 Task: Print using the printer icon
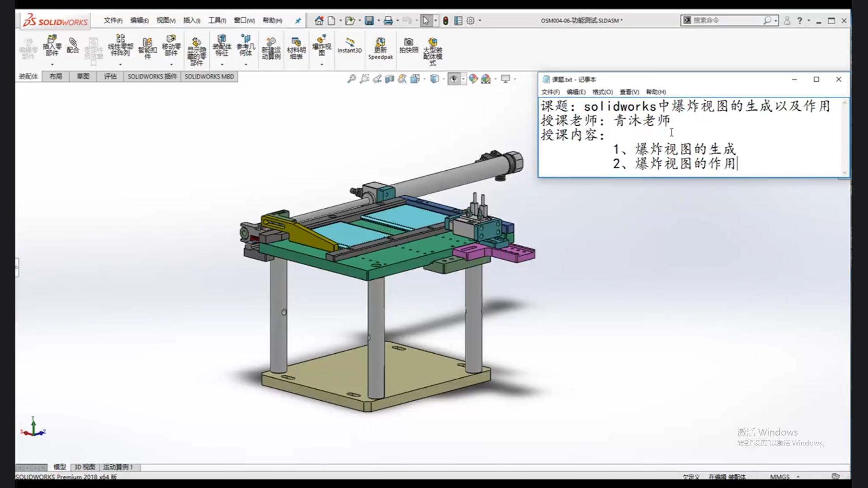click(388, 21)
